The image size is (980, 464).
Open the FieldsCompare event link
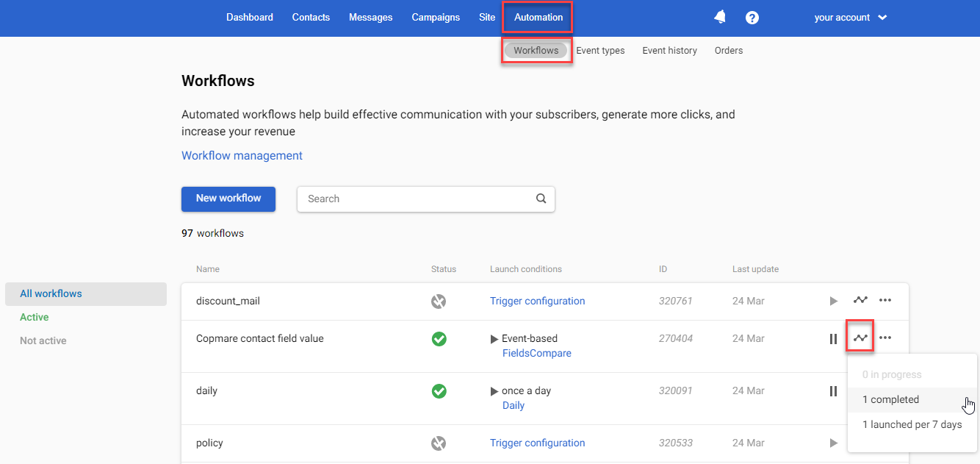537,353
